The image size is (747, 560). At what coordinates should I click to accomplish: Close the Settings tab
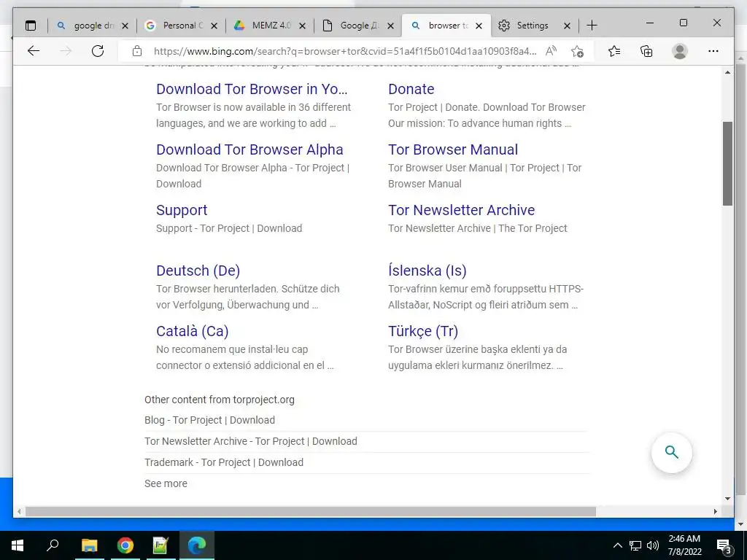coord(567,26)
